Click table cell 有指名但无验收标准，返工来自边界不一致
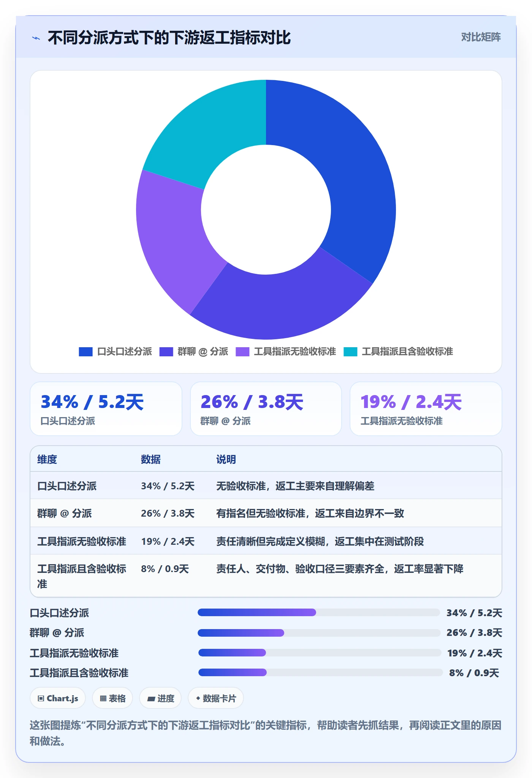The width and height of the screenshot is (532, 778). coord(310,513)
